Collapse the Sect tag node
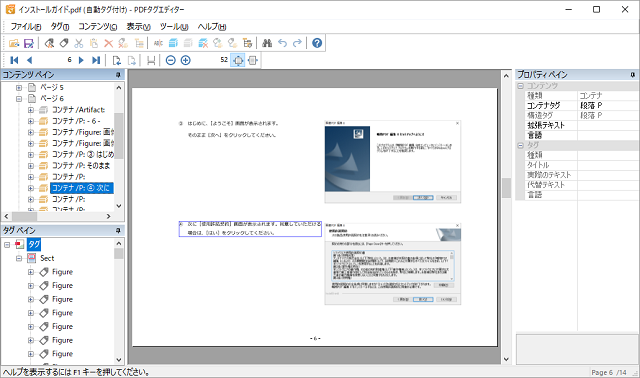 pos(19,258)
